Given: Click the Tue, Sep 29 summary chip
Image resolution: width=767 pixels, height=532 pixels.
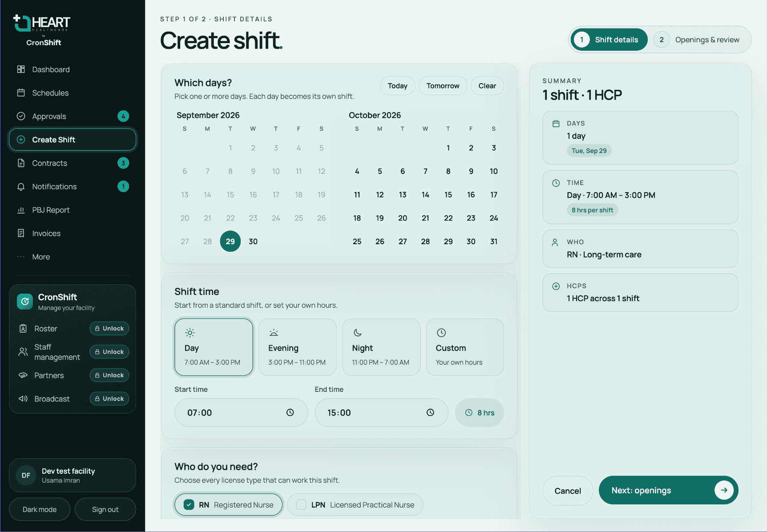Looking at the screenshot, I should [589, 150].
